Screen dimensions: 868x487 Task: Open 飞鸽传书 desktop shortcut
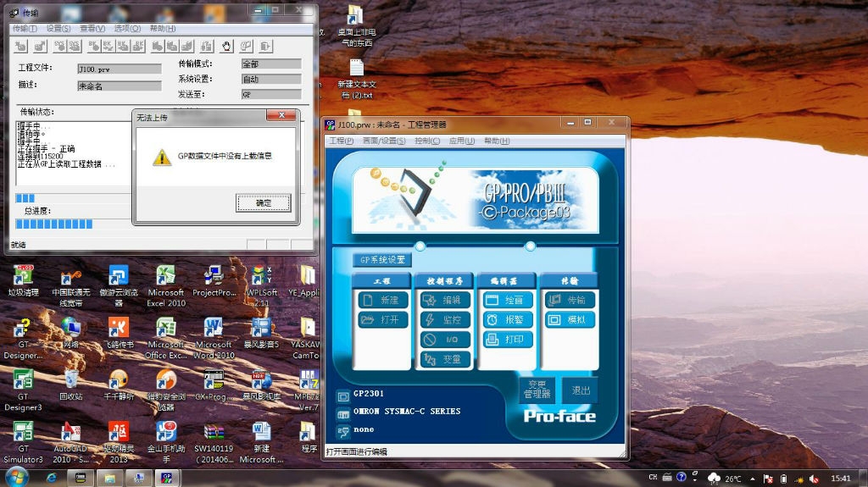[x=119, y=333]
